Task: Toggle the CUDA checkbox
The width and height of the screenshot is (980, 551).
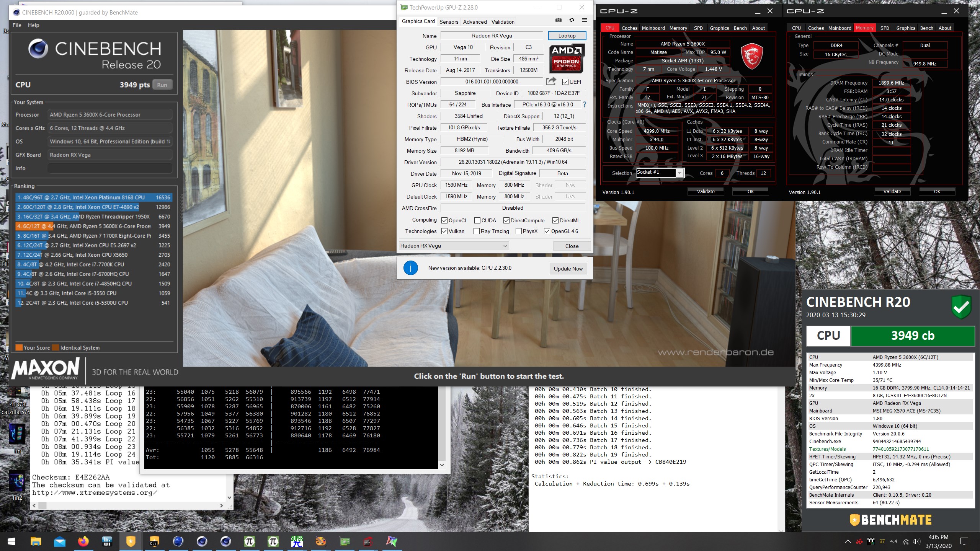Action: pyautogui.click(x=477, y=220)
